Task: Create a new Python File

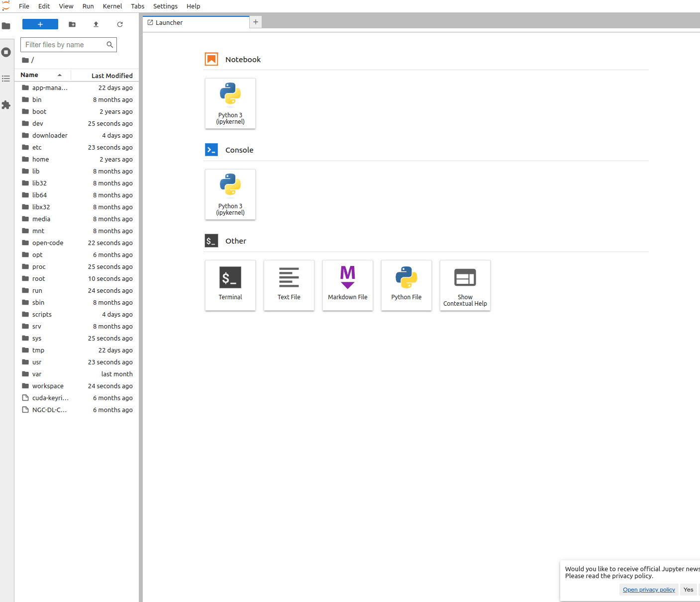Action: coord(406,285)
